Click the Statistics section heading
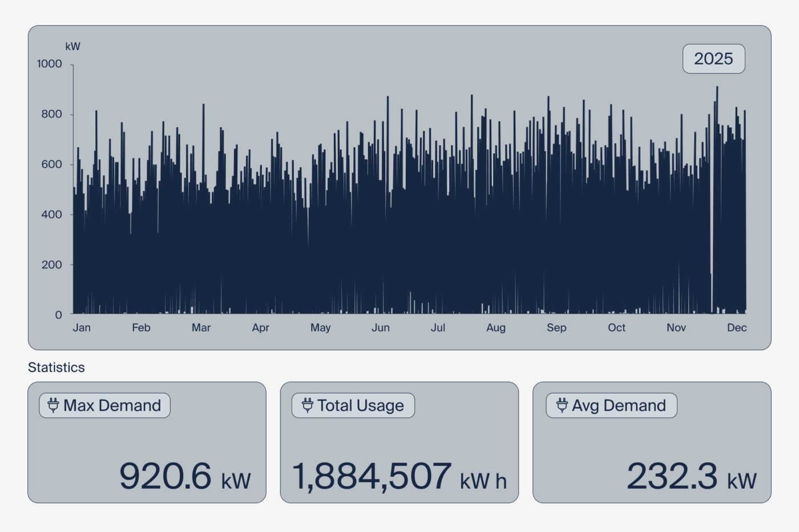 pos(56,367)
